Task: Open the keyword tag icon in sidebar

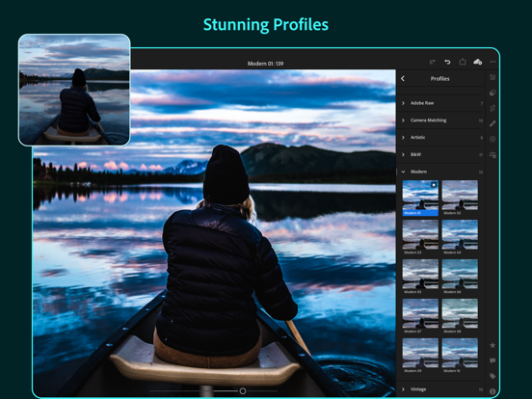Action: point(492,376)
